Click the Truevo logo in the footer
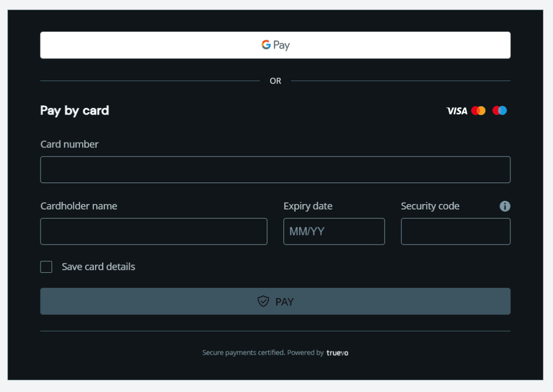 [337, 352]
